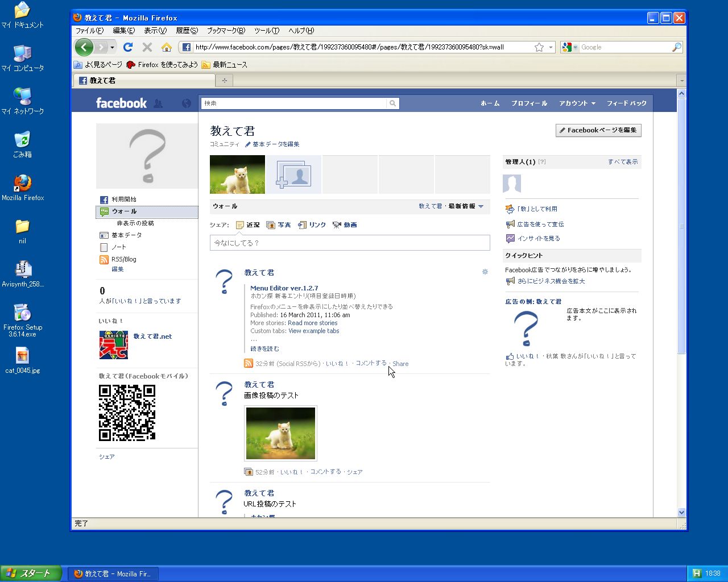
Task: Click the page scrollbar down arrow
Action: (681, 512)
